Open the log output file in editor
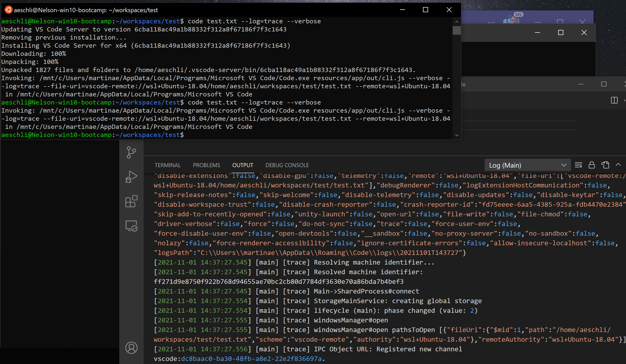This screenshot has height=364, width=626. (605, 165)
